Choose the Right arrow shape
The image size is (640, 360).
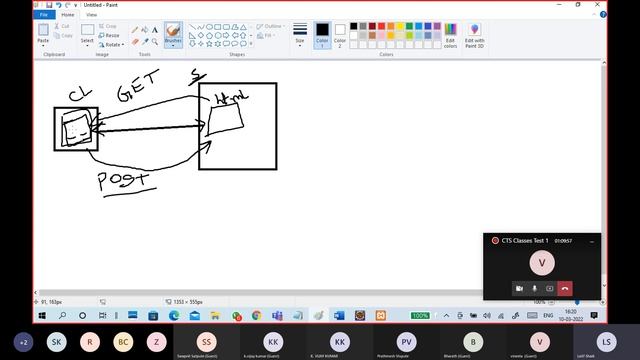click(227, 36)
